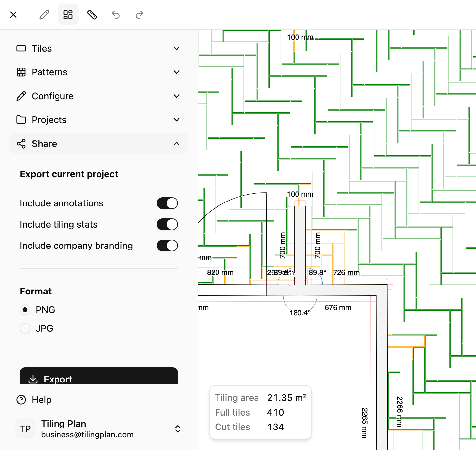Viewport: 476px width, 450px height.
Task: Expand the Patterns section chevron
Action: pos(177,72)
